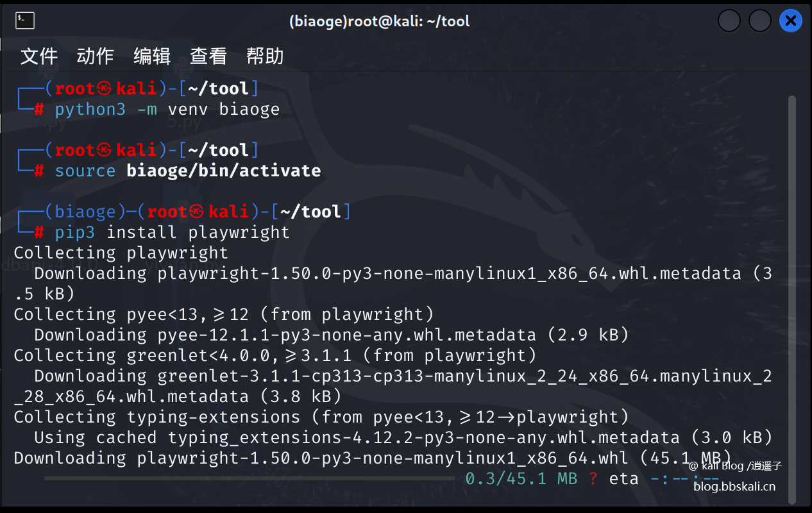Open the 动作 menu
Image resolution: width=812 pixels, height=513 pixels.
tap(95, 56)
